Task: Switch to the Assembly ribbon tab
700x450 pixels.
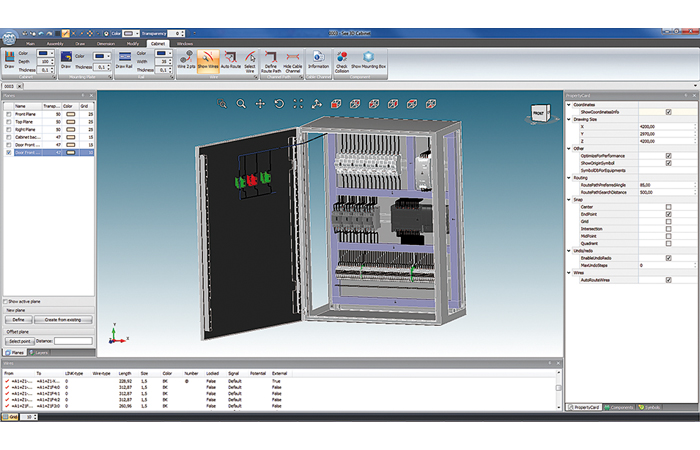Action: coord(55,44)
